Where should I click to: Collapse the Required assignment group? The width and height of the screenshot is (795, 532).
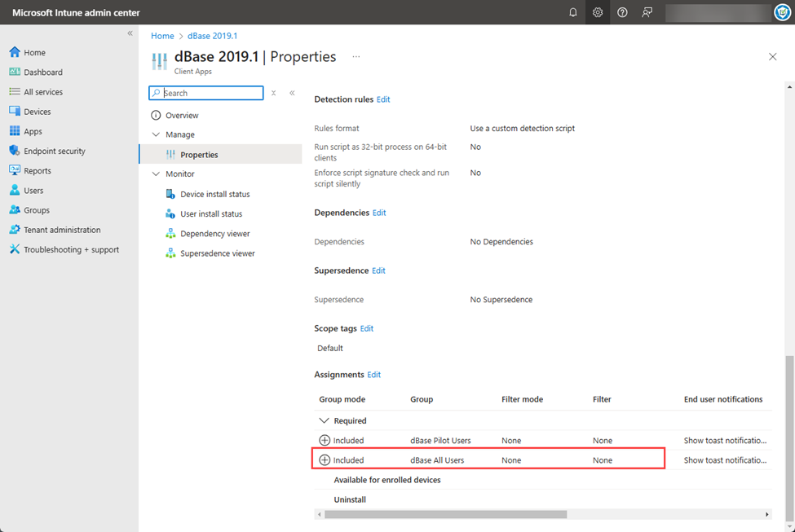coord(325,420)
